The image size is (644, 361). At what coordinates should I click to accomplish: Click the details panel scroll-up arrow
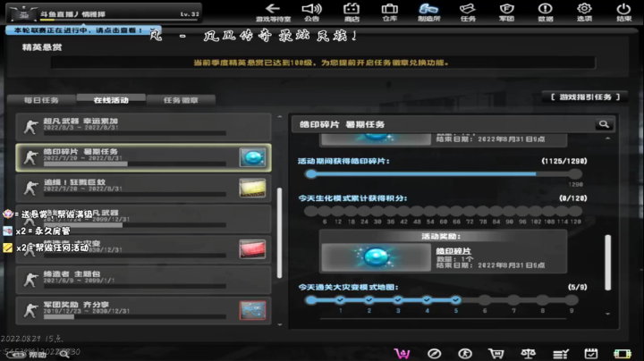[x=608, y=139]
